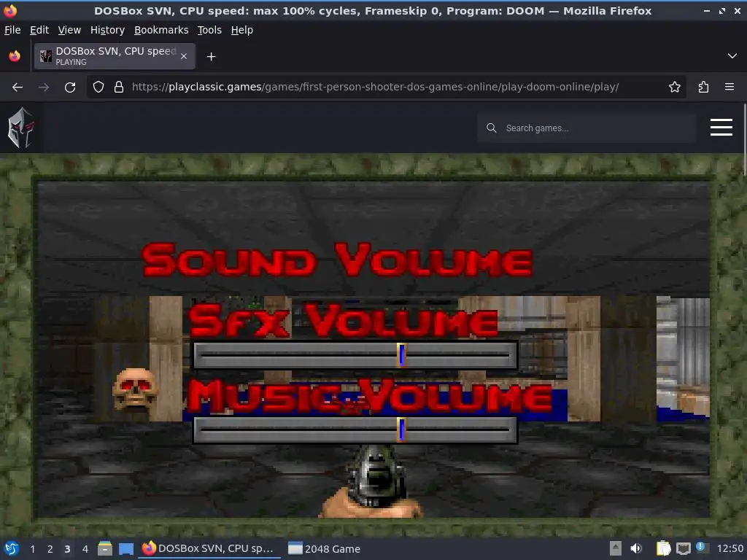
Task: Open the taskbar start menu icon
Action: [12, 548]
